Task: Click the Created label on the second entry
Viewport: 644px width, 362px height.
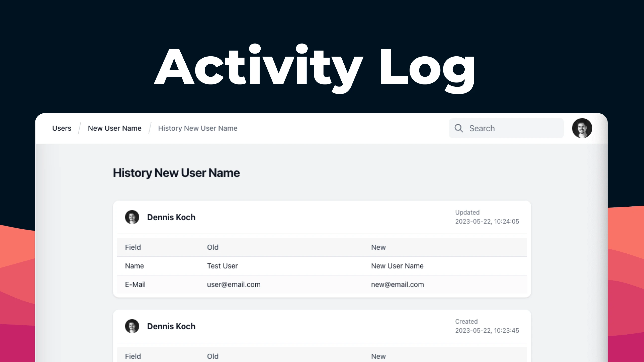Action: (466, 322)
